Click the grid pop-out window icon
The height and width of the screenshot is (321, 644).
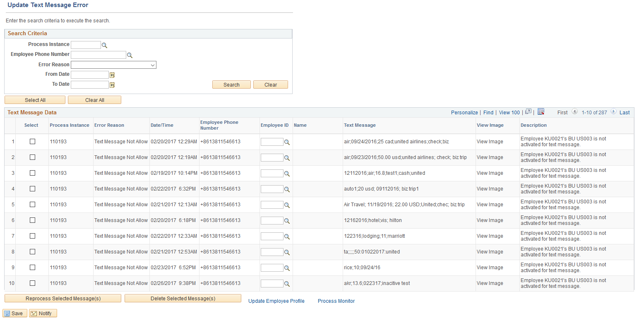[528, 112]
